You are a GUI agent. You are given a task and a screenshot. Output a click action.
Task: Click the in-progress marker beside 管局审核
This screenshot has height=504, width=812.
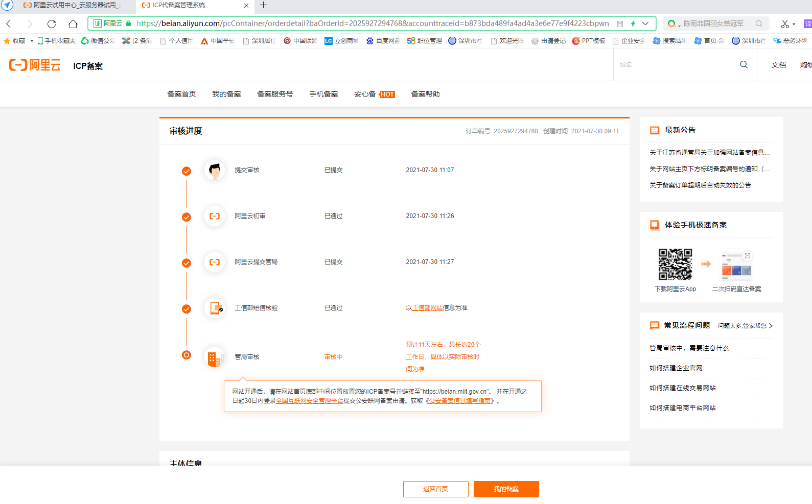[x=187, y=355]
